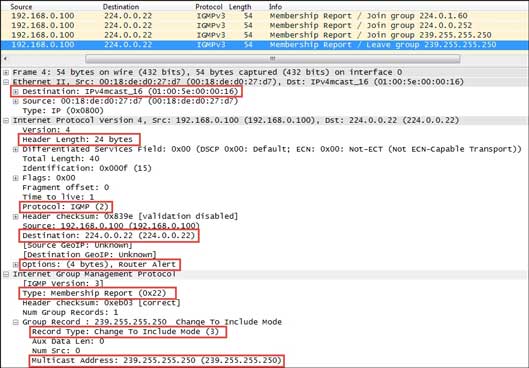
Task: Select the Identification: 0x000f line
Action: click(x=87, y=168)
